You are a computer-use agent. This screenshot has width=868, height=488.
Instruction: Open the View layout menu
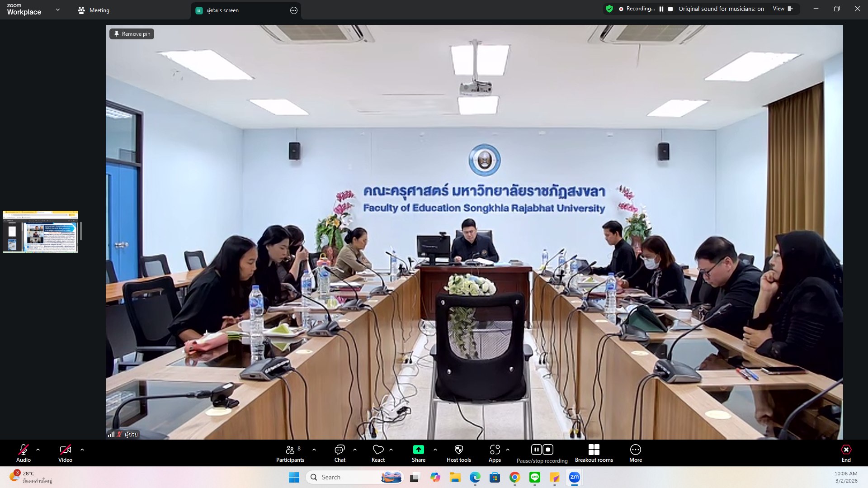pyautogui.click(x=782, y=9)
